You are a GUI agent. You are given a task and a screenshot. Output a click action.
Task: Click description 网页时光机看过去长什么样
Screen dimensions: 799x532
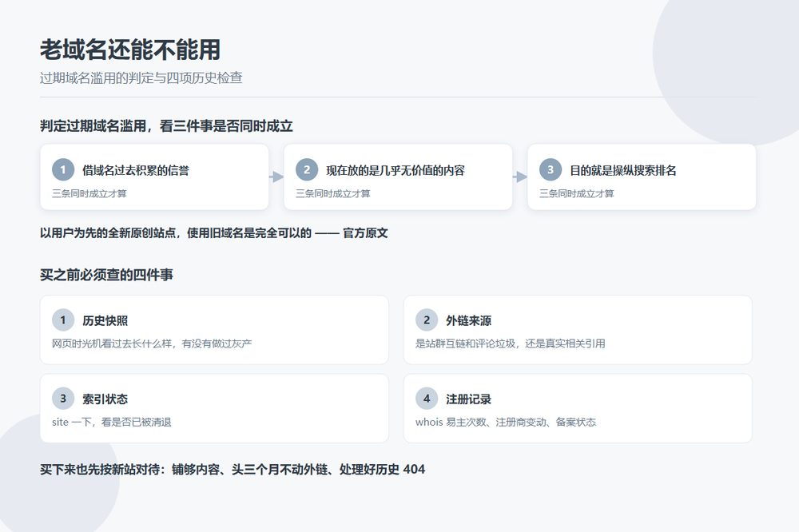pos(152,343)
